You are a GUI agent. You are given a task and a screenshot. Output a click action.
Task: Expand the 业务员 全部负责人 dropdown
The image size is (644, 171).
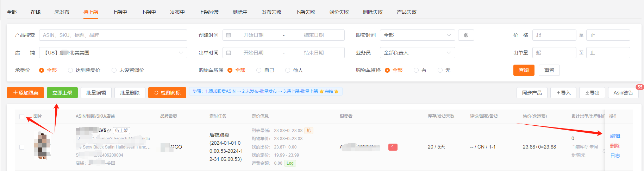pos(417,53)
